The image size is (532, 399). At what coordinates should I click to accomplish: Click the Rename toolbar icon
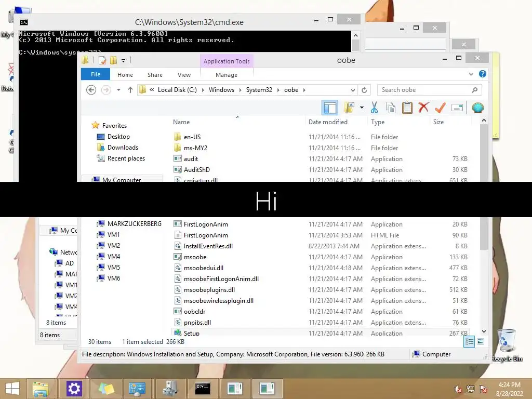click(x=457, y=108)
